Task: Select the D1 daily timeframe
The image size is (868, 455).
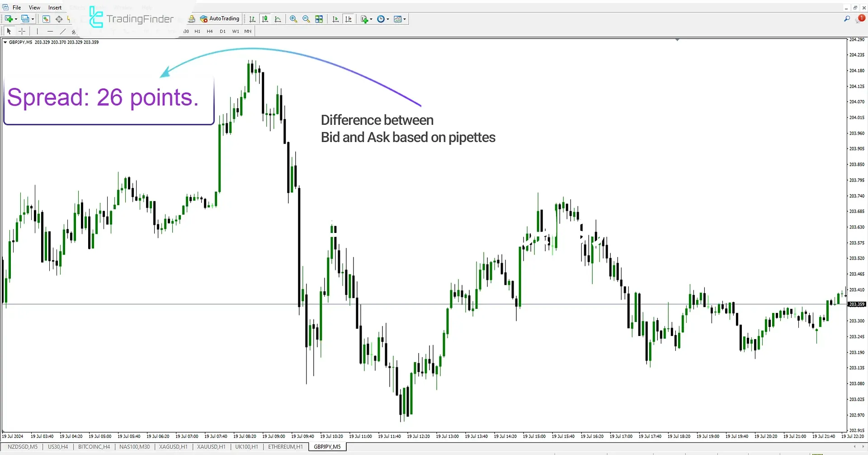Action: coord(222,31)
